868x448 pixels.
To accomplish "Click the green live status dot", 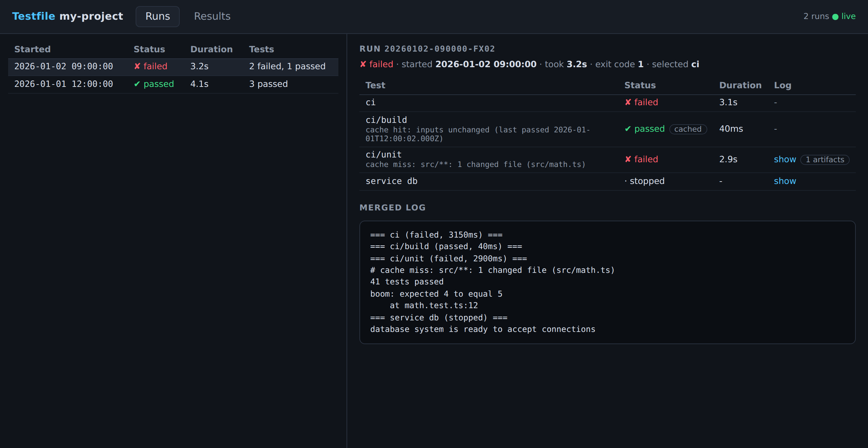I will pyautogui.click(x=835, y=17).
